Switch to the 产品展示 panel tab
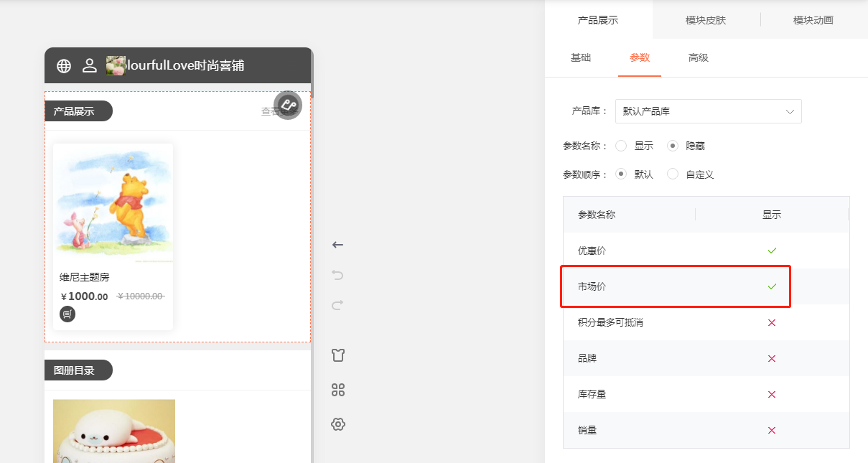This screenshot has height=463, width=868. click(598, 20)
